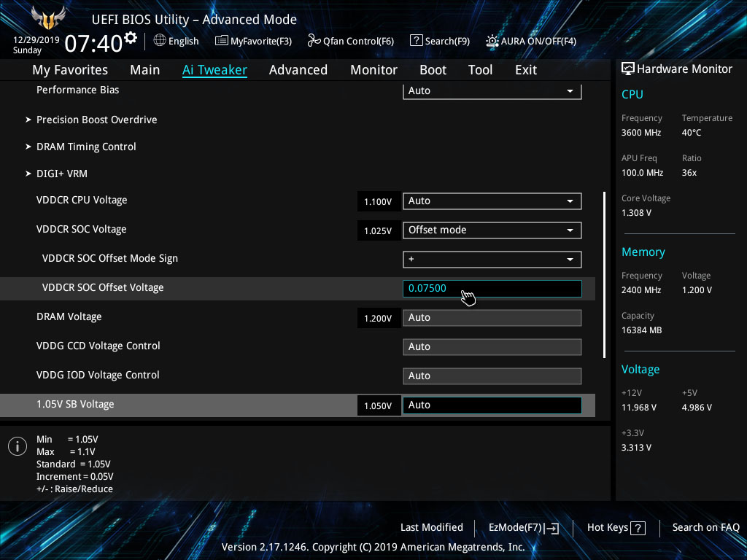Image resolution: width=747 pixels, height=560 pixels.
Task: Select the 1.05V SB Voltage row label
Action: coord(75,404)
